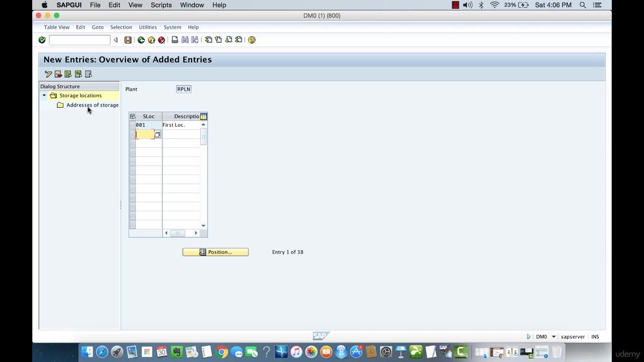
Task: Go to the next page icon
Action: (228, 40)
